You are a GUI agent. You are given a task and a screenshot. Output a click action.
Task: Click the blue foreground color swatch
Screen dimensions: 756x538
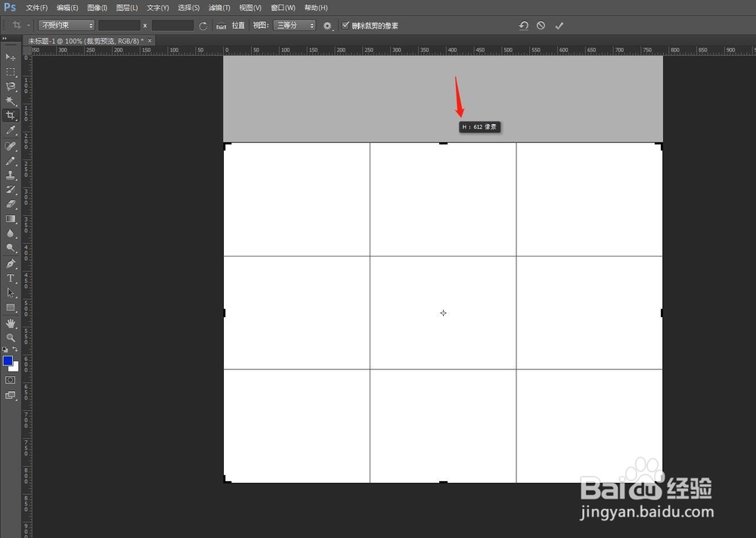(x=9, y=362)
